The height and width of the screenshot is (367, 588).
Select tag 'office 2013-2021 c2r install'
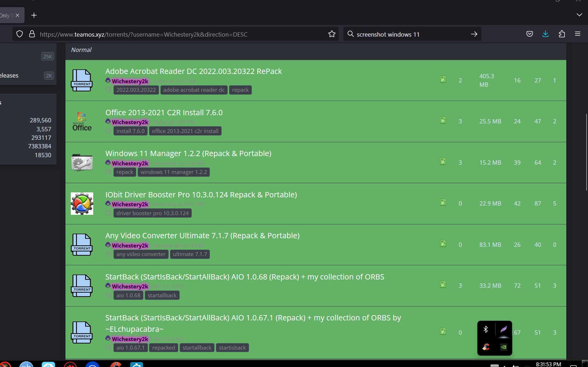click(x=185, y=131)
